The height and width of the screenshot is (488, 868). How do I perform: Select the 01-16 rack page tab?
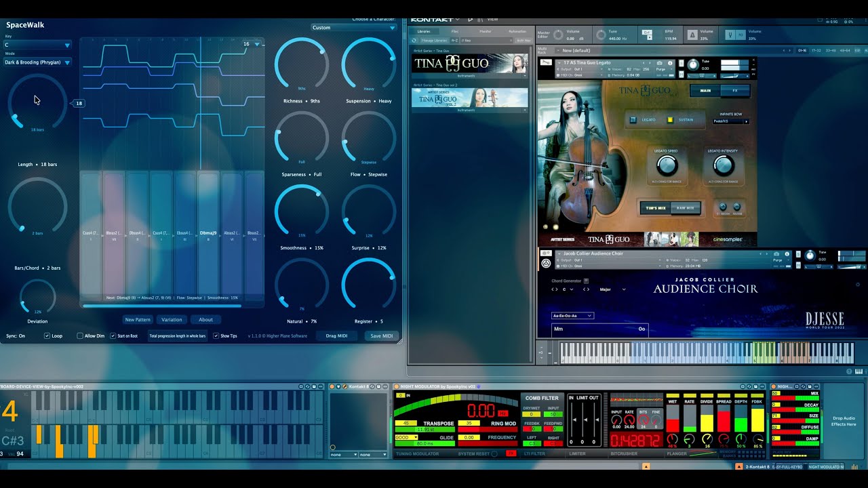[802, 50]
